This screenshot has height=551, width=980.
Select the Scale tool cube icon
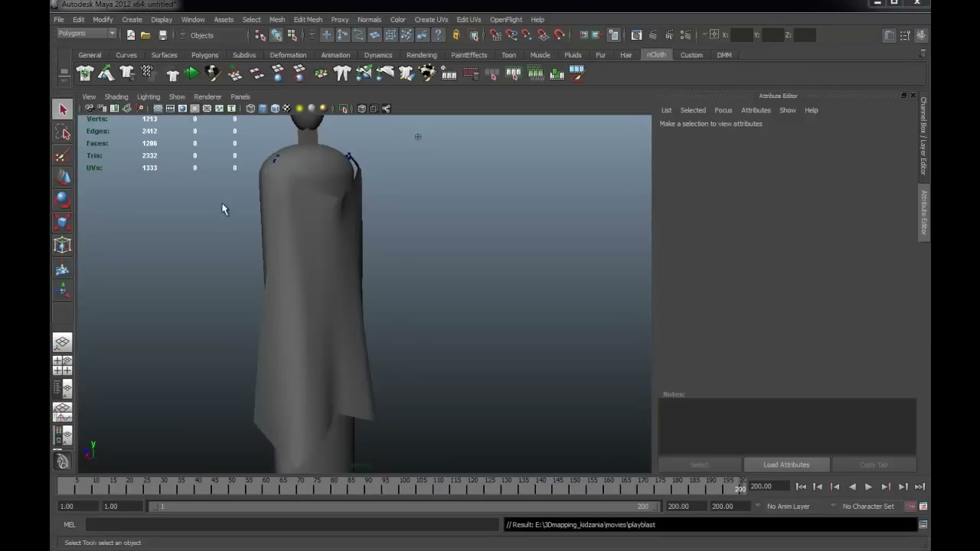point(63,223)
